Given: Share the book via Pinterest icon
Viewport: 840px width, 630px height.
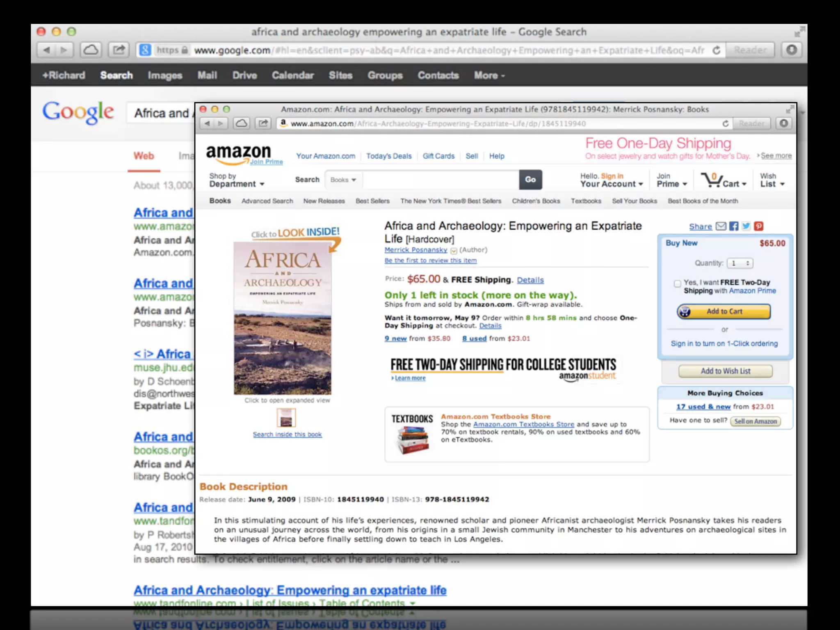Looking at the screenshot, I should tap(759, 226).
